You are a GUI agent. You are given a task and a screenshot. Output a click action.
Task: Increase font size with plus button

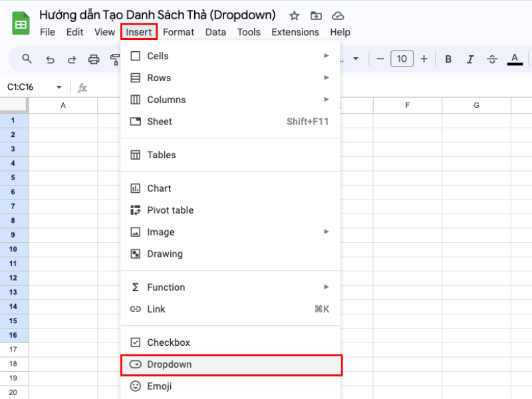click(424, 59)
